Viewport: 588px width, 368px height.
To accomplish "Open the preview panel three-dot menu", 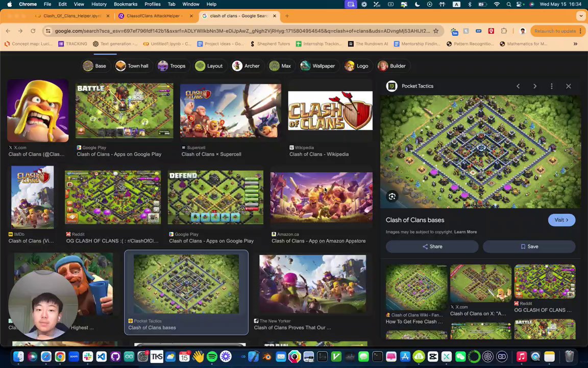I will tap(552, 86).
